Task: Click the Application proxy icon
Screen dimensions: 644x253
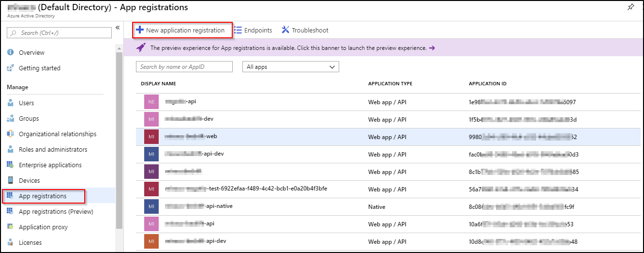Action: (10, 227)
